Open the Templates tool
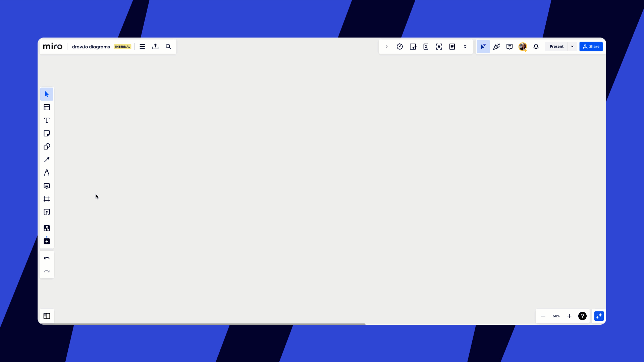 [47, 107]
